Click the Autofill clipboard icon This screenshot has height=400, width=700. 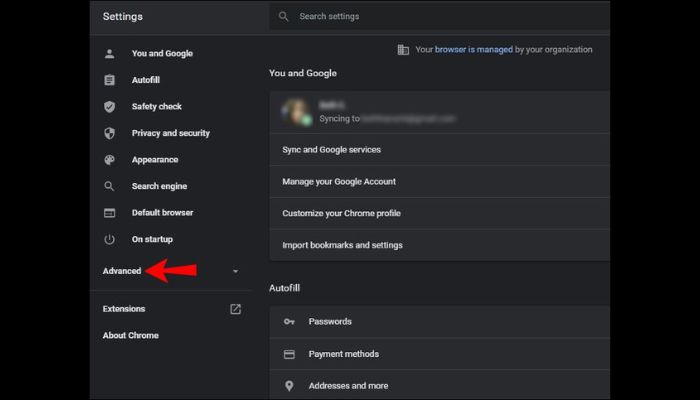(109, 80)
